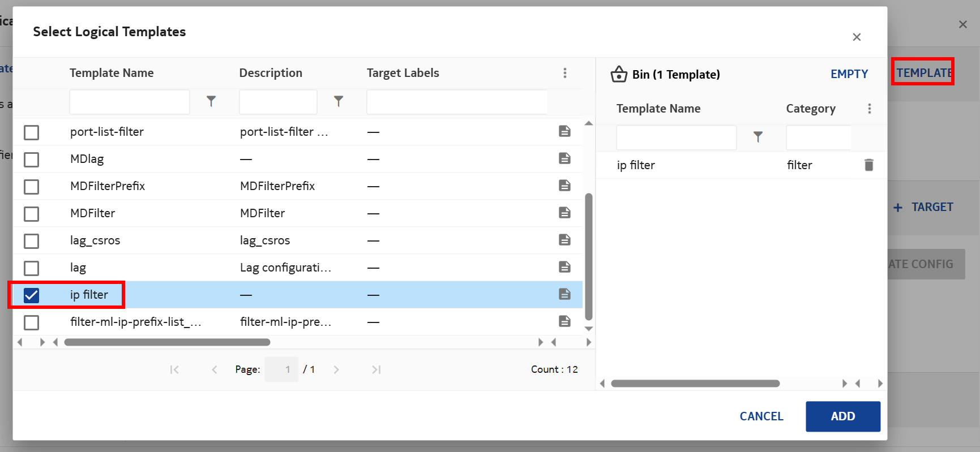Viewport: 980px width, 452px height.
Task: Cancel the template selection dialog
Action: pyautogui.click(x=761, y=416)
